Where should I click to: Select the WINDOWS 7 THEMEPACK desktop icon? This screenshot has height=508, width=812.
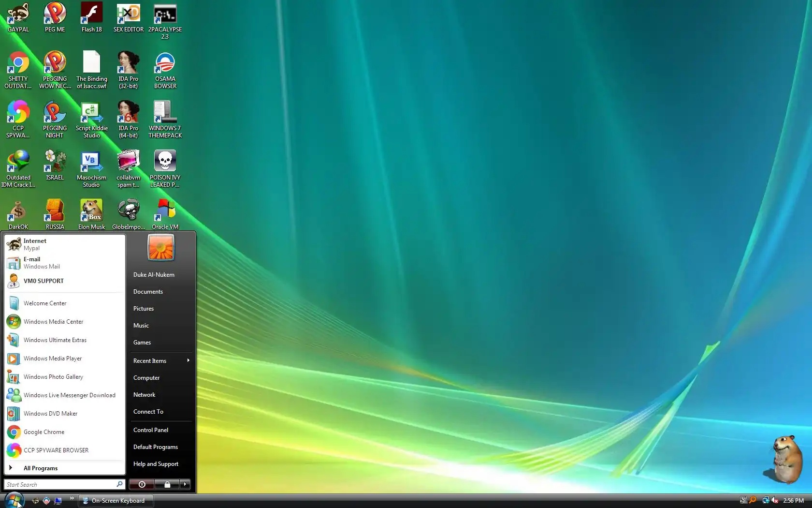point(165,120)
